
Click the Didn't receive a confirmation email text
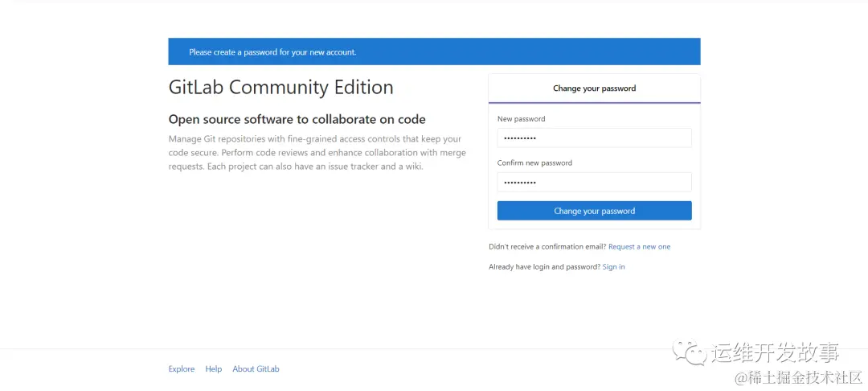tap(547, 247)
